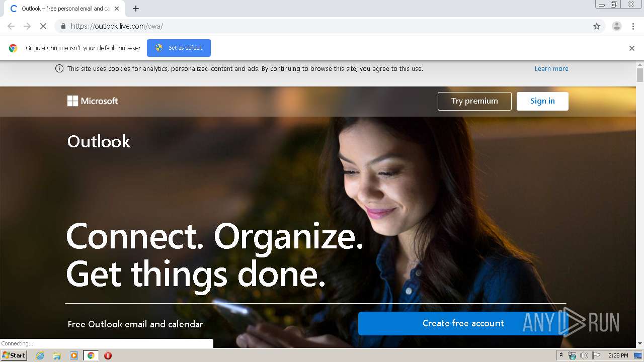This screenshot has width=644, height=362.
Task: View site security lock info
Action: (63, 26)
